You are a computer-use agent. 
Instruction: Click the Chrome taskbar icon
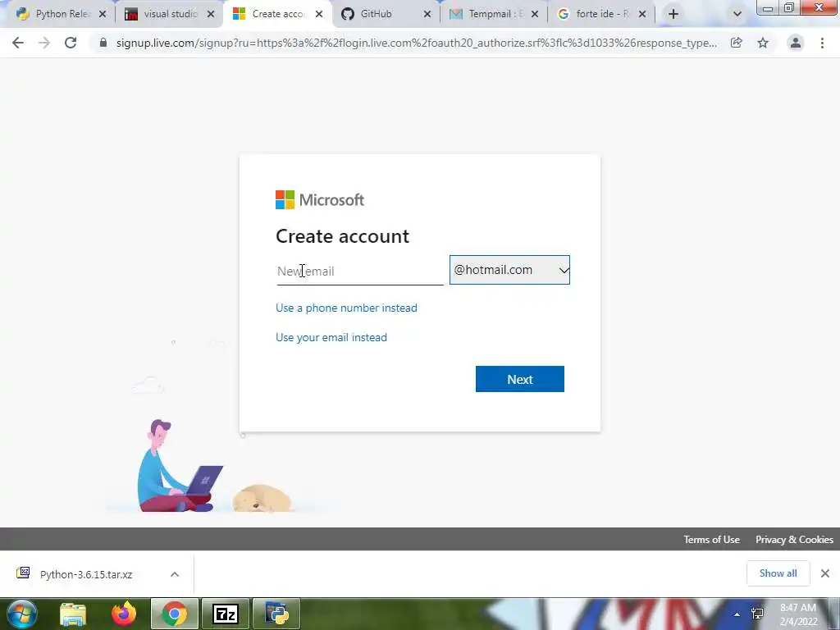pyautogui.click(x=175, y=614)
